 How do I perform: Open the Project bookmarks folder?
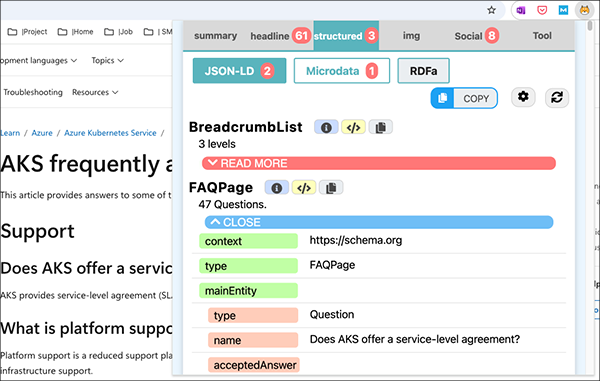coord(28,32)
